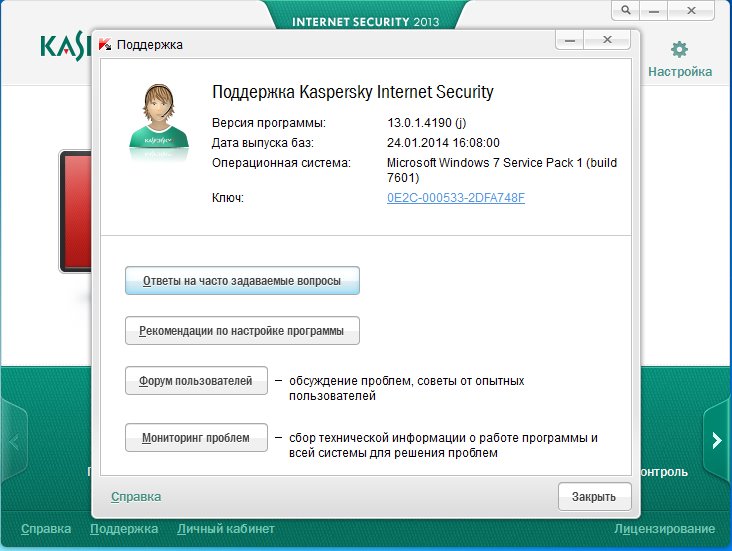Screen dimensions: 732x551
Task: Open Рекомендации по настройке программы
Action: [242, 331]
